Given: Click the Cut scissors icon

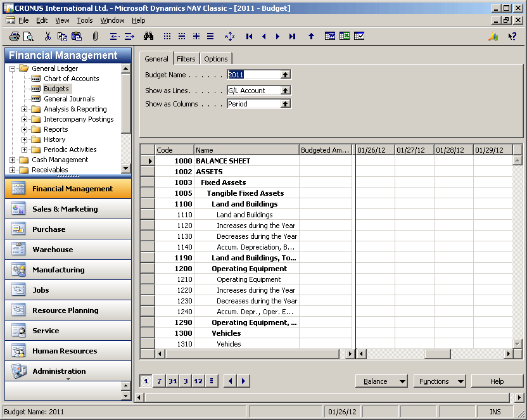Looking at the screenshot, I should (x=48, y=36).
